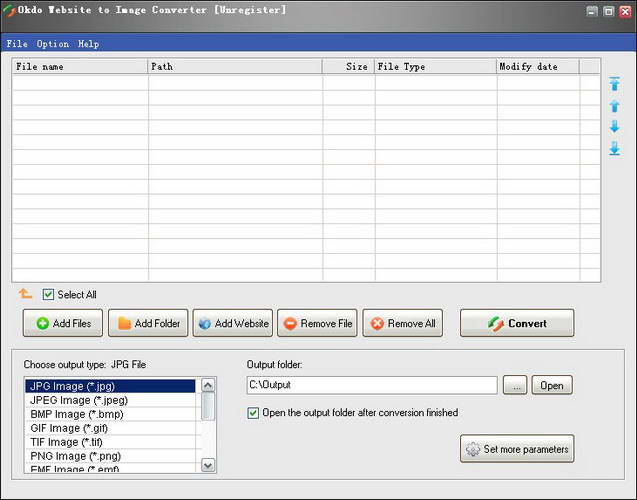Open the Help menu

(89, 43)
